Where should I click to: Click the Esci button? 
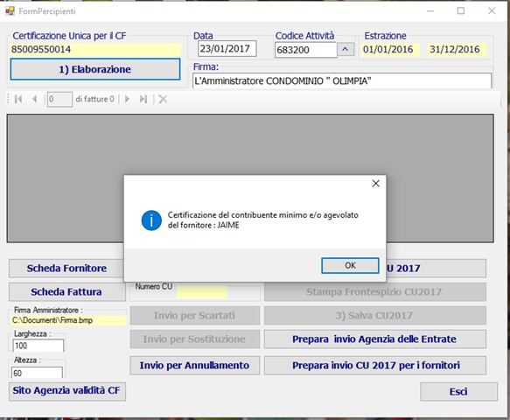458,391
